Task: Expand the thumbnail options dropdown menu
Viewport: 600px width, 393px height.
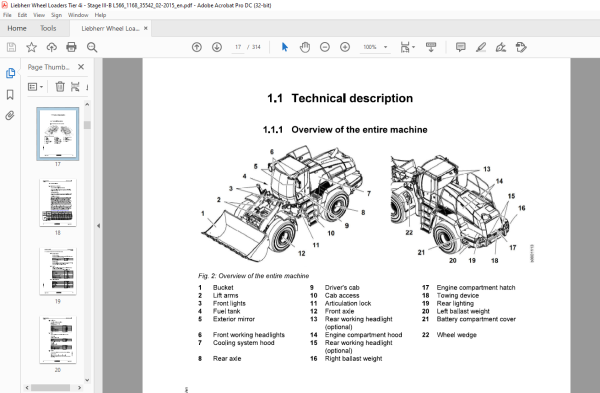Action: 35,87
